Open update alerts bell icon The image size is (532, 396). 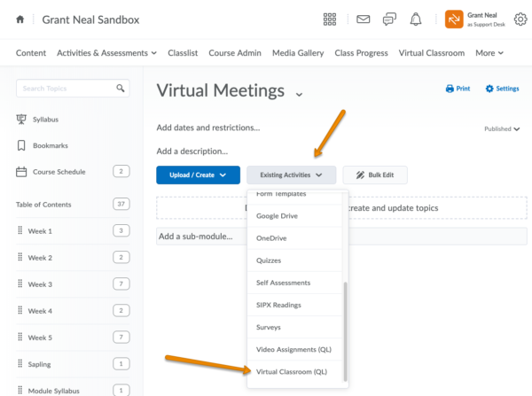coord(416,19)
